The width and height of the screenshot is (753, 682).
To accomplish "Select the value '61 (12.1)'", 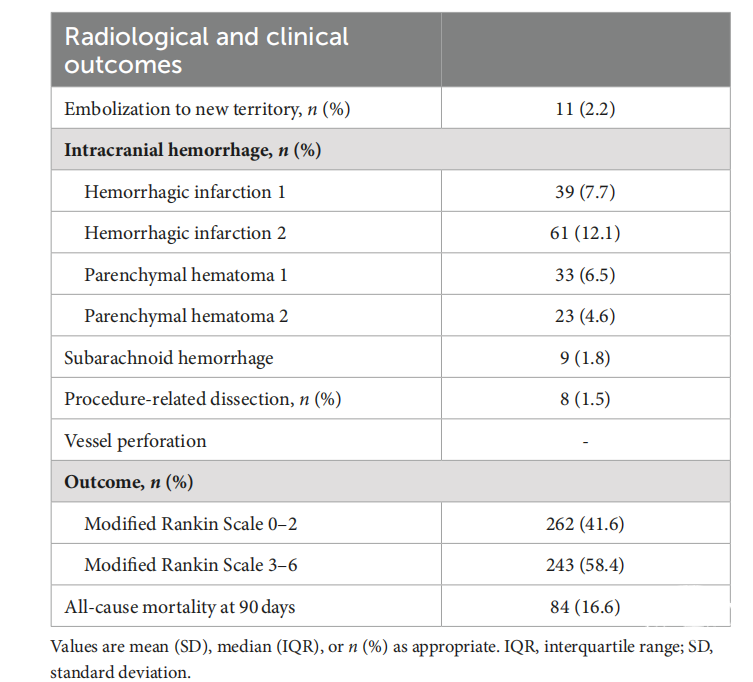I will [585, 233].
